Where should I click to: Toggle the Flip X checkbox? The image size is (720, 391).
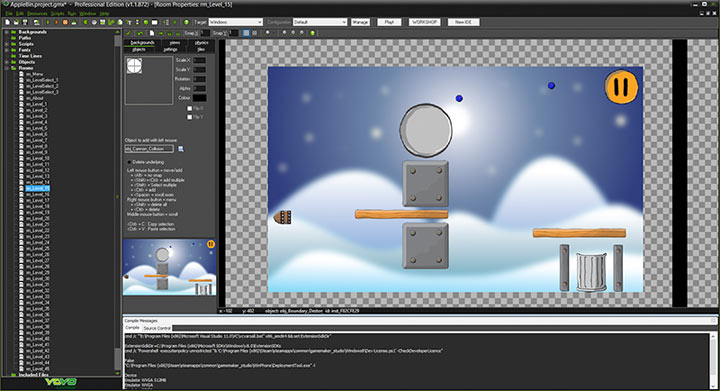[x=189, y=108]
